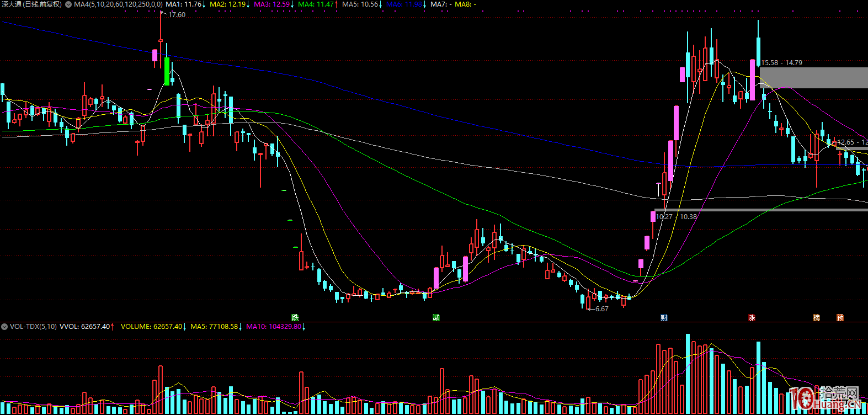Viewport: 868px width, 415px height.
Task: Click the 10.27 - 10.38 gap label
Action: (x=677, y=217)
